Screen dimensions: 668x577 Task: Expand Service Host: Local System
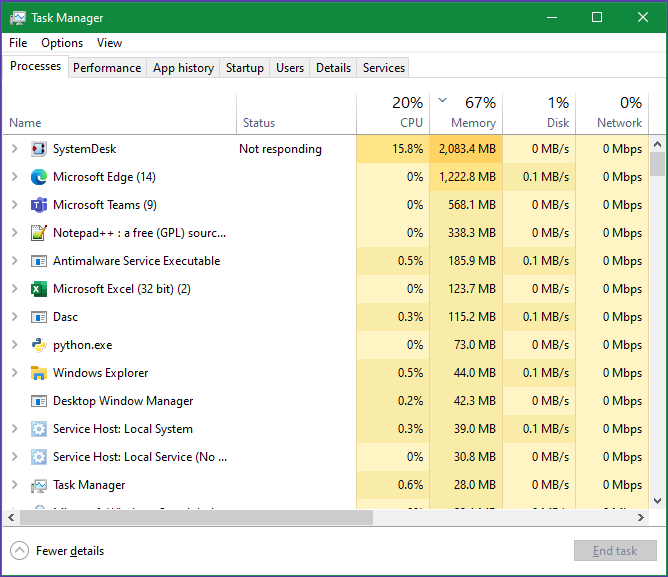pyautogui.click(x=14, y=429)
